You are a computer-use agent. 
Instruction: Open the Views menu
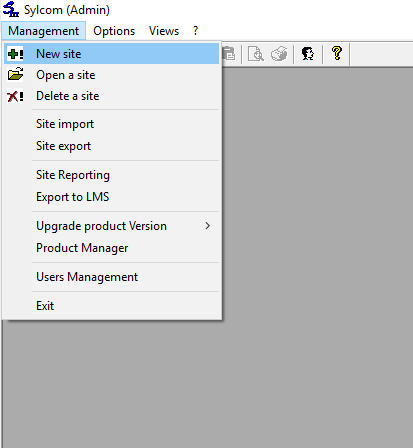pos(164,31)
